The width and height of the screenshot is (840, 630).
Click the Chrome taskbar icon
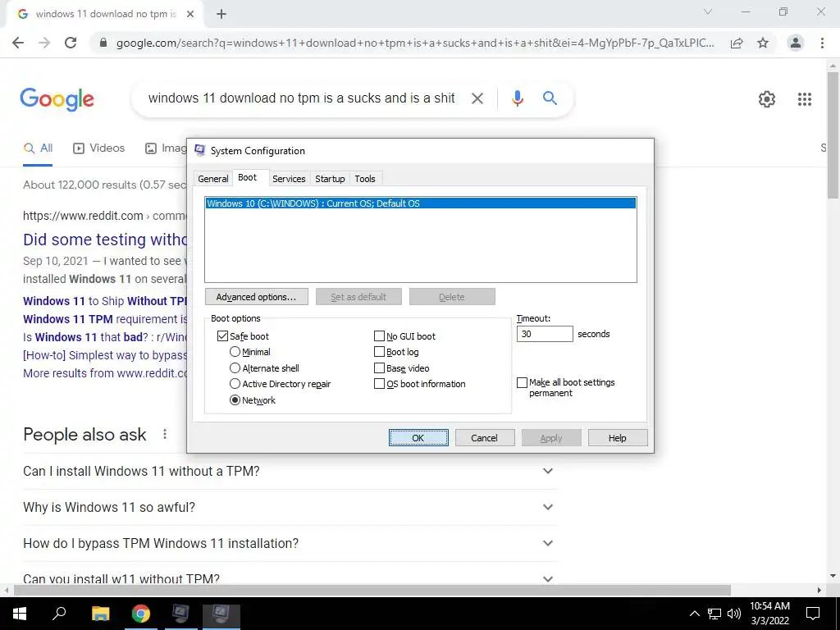(x=141, y=614)
